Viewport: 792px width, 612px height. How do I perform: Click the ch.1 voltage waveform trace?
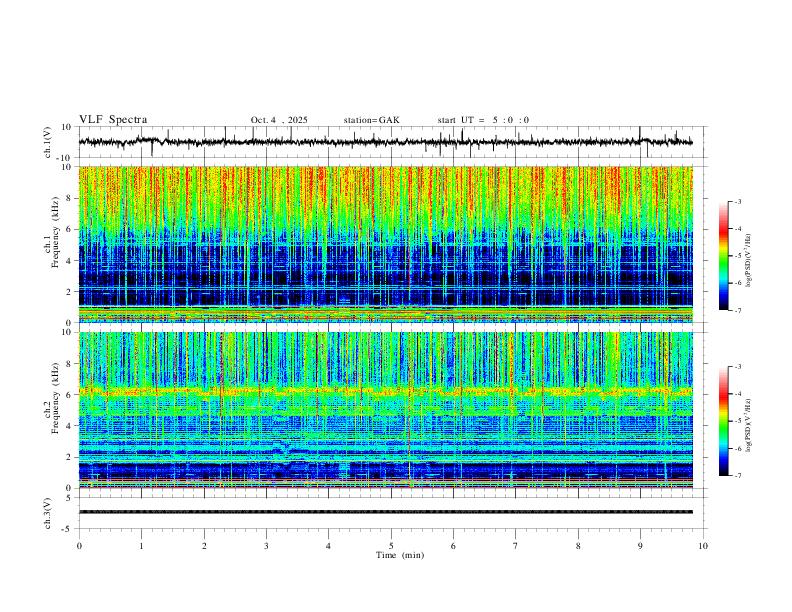385,142
